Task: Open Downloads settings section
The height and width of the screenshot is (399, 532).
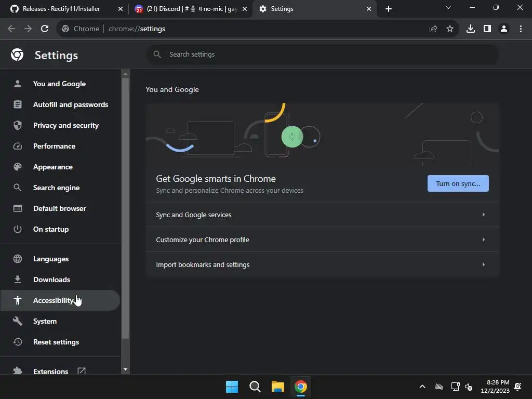Action: tap(60, 280)
